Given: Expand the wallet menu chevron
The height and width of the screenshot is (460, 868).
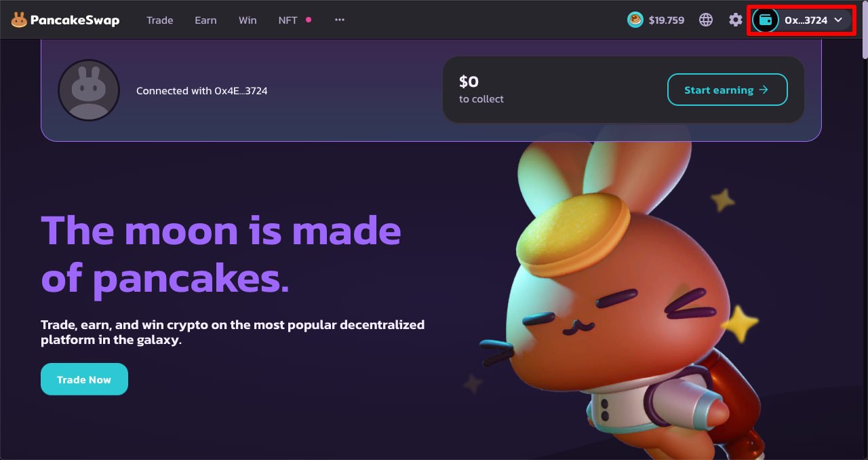Looking at the screenshot, I should click(x=838, y=20).
